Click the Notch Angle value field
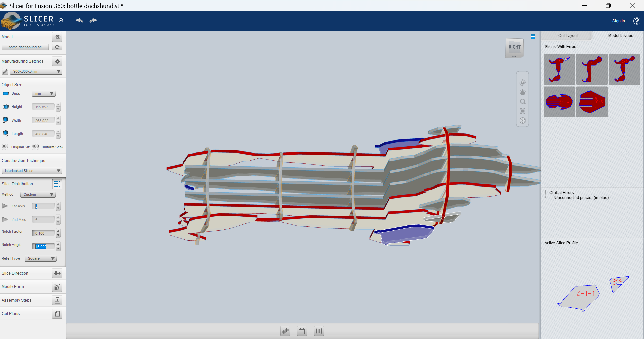 point(43,246)
